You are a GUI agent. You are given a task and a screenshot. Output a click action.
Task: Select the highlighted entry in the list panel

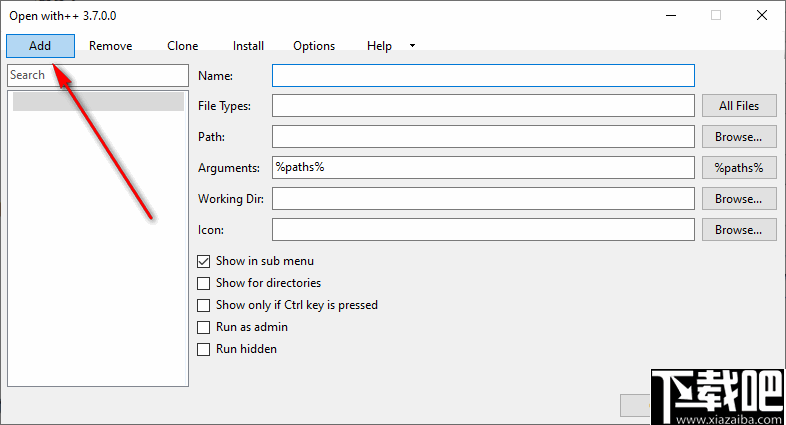(x=98, y=101)
